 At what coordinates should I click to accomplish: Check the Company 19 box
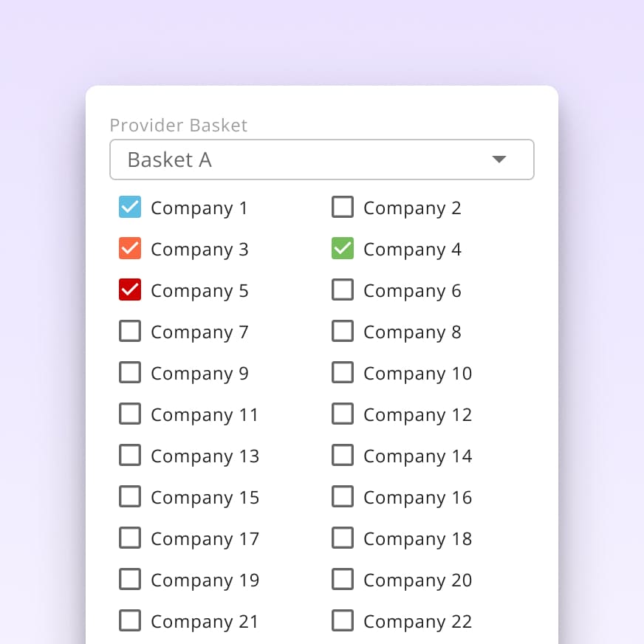click(130, 580)
